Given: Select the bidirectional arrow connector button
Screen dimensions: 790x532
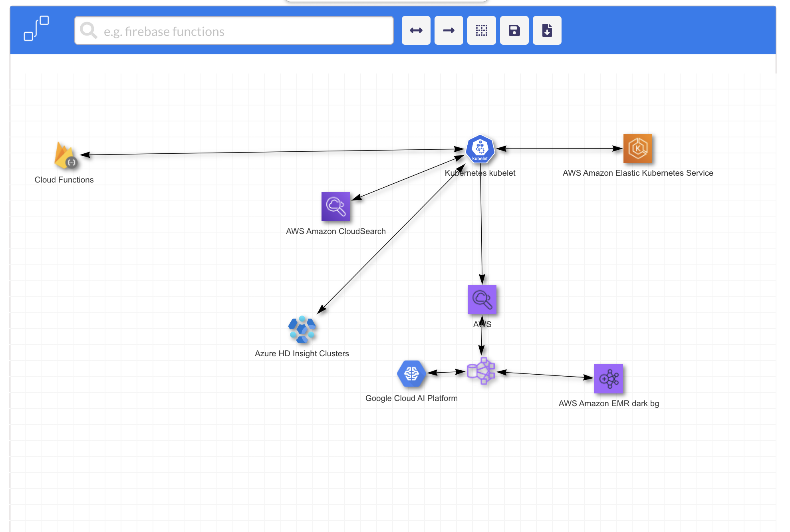Looking at the screenshot, I should [x=416, y=30].
